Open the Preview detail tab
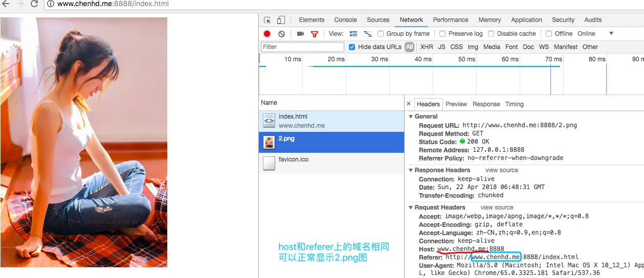 [x=456, y=104]
